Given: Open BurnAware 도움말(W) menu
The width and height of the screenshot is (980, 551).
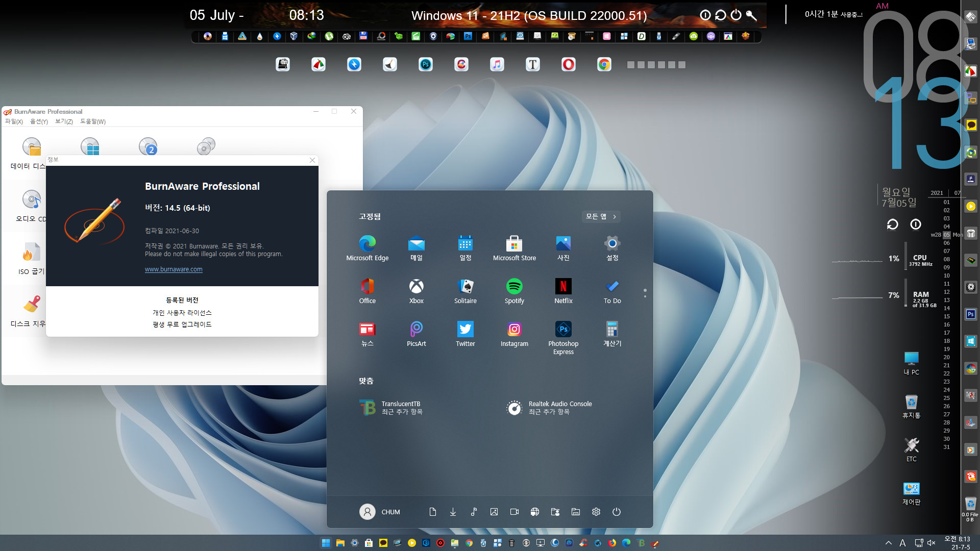Looking at the screenshot, I should (x=92, y=121).
